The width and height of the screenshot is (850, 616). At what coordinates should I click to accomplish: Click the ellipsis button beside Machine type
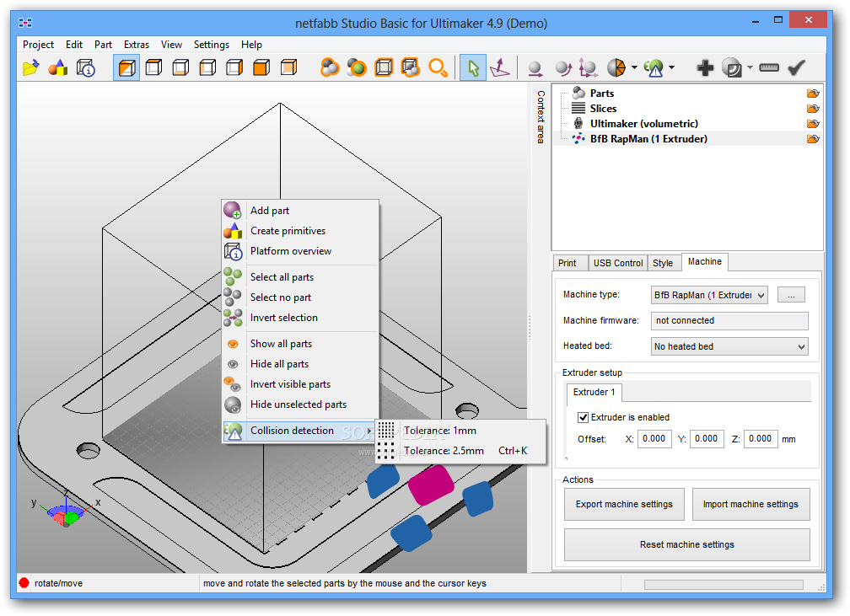click(791, 295)
